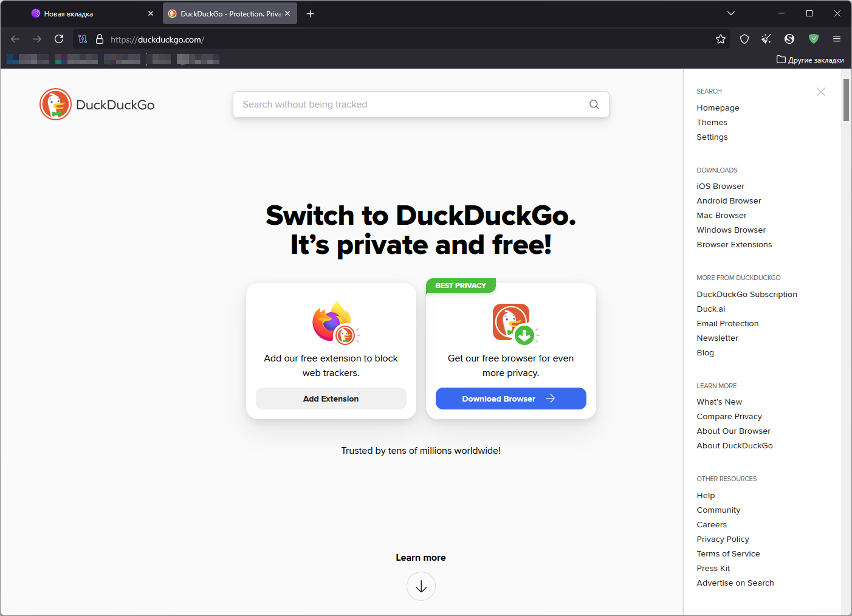This screenshot has width=852, height=616.
Task: Click the page vertical scrollbar thumb
Action: pyautogui.click(x=846, y=100)
